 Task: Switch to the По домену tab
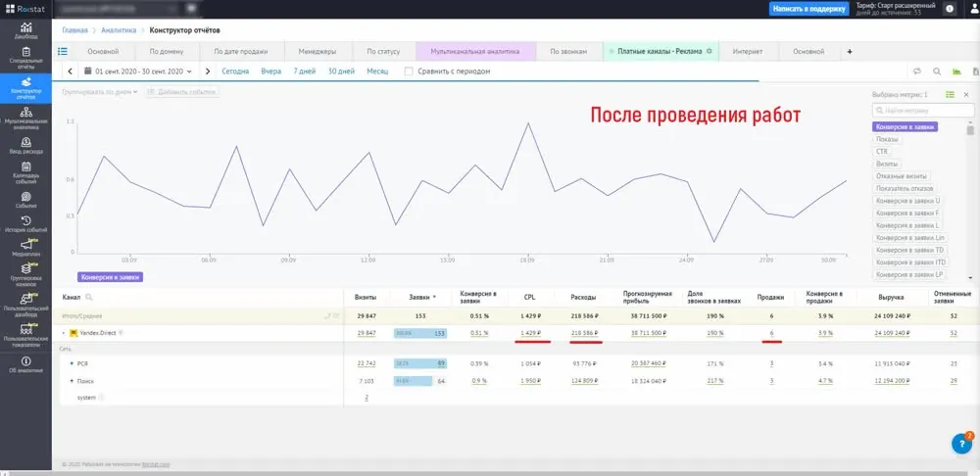pos(166,52)
